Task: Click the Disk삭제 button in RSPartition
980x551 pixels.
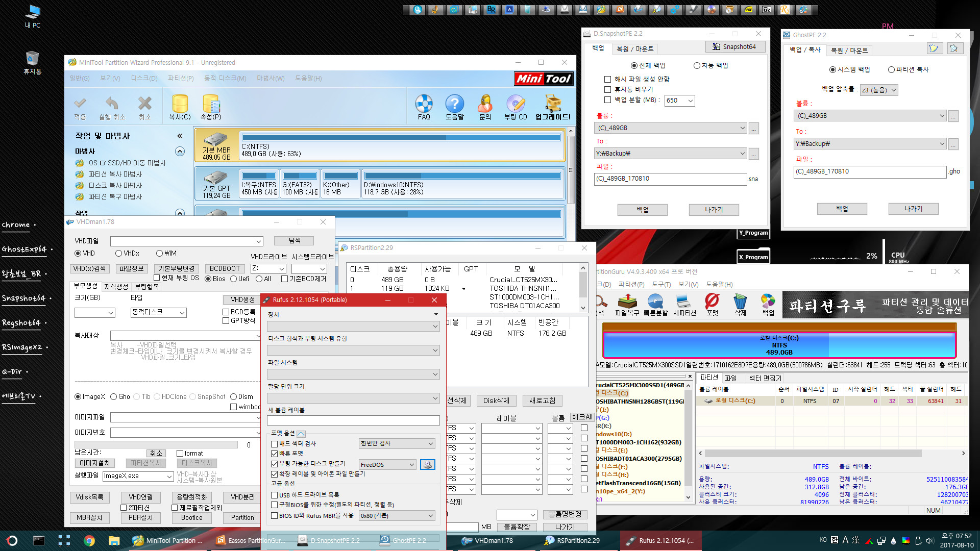Action: point(496,400)
